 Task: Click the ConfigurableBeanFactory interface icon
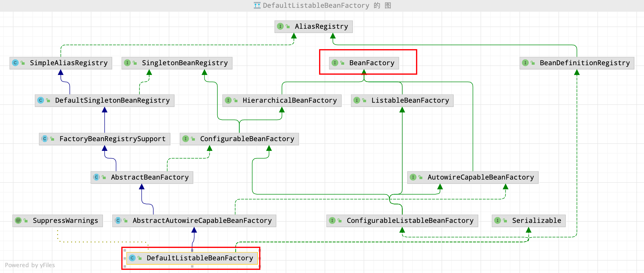[x=186, y=139]
